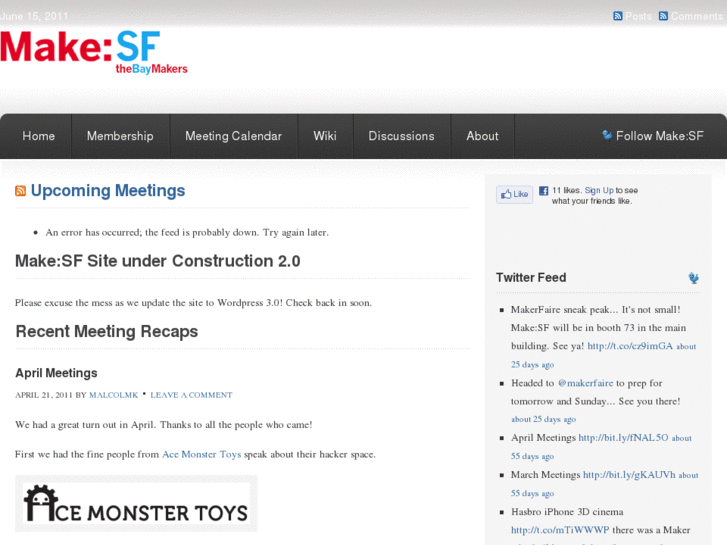Open the http://t.co/cz9imGA tweet link
727x545 pixels.
[630, 346]
